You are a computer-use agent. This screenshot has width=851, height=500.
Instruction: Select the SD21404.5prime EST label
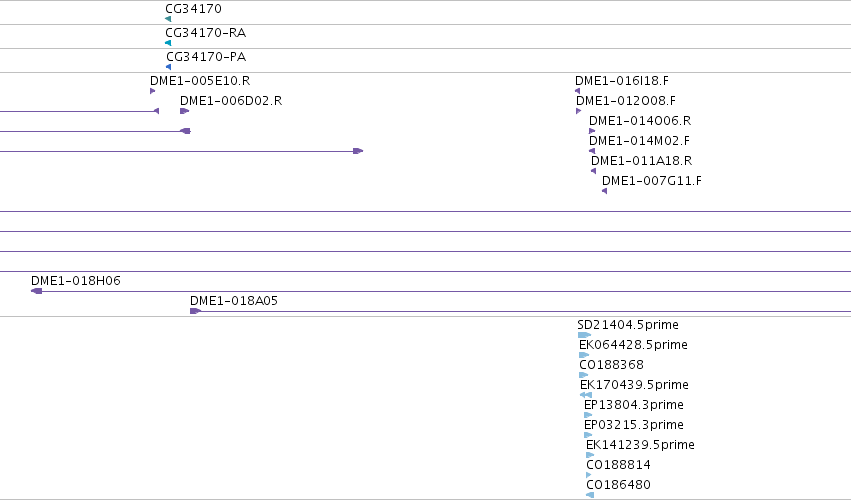tap(628, 325)
